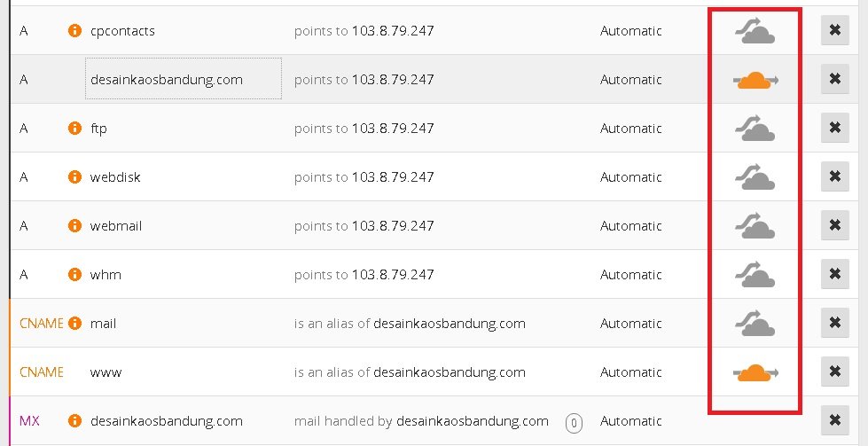The height and width of the screenshot is (446, 868).
Task: Click the info icon on the whm row
Action: click(75, 275)
